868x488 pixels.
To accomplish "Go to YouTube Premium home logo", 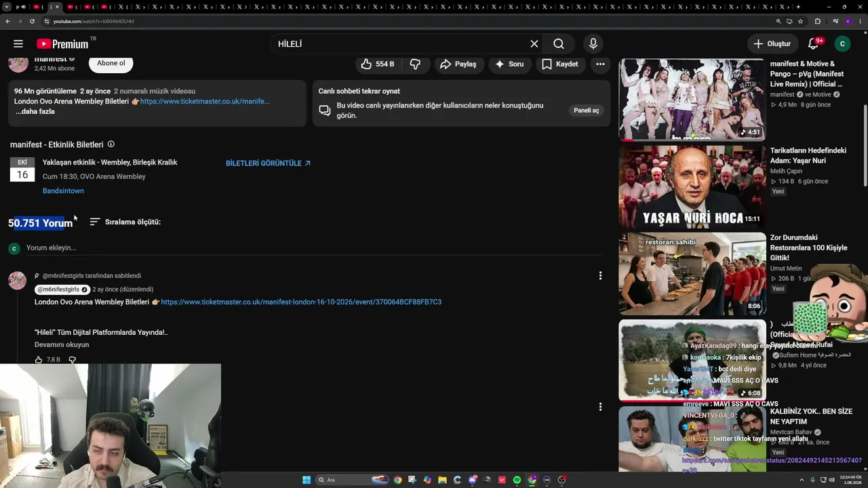I will click(62, 44).
